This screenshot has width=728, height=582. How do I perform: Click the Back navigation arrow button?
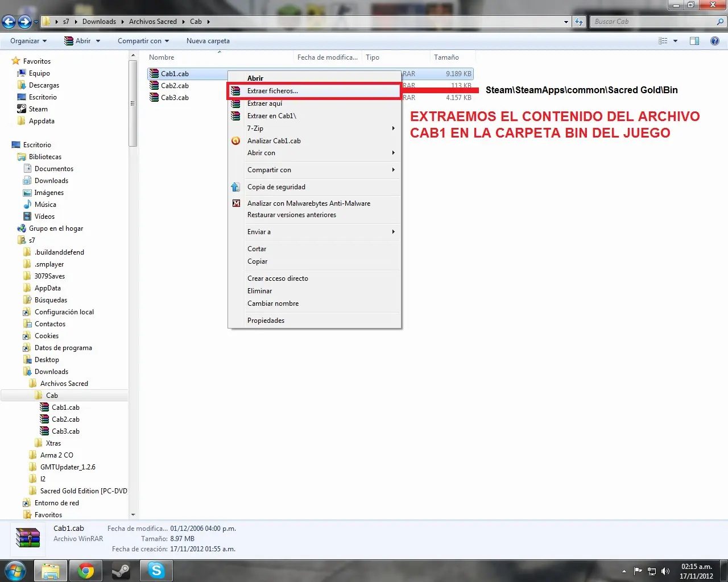(x=9, y=22)
